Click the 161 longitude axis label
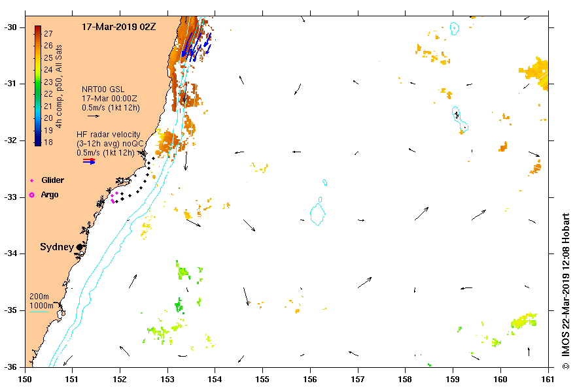The width and height of the screenshot is (575, 392). (548, 379)
